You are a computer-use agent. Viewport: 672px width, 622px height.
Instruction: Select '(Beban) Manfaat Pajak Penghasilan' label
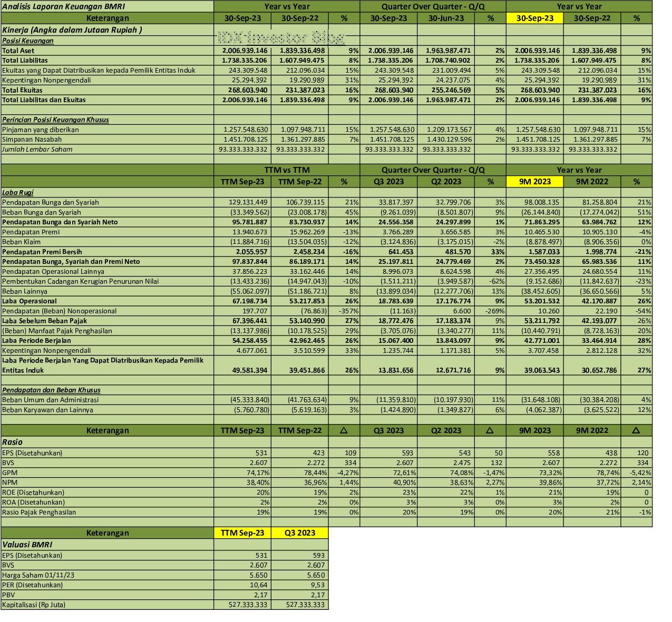tap(57, 331)
